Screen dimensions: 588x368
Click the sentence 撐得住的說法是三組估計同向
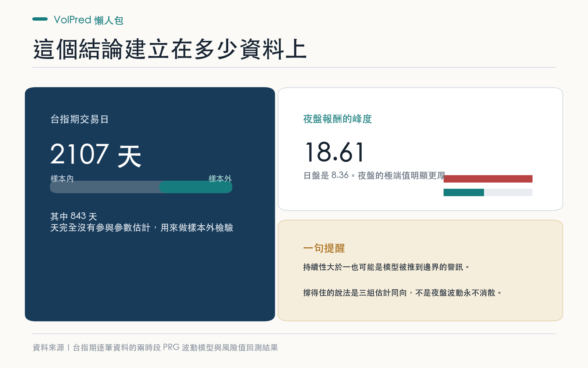(x=355, y=293)
